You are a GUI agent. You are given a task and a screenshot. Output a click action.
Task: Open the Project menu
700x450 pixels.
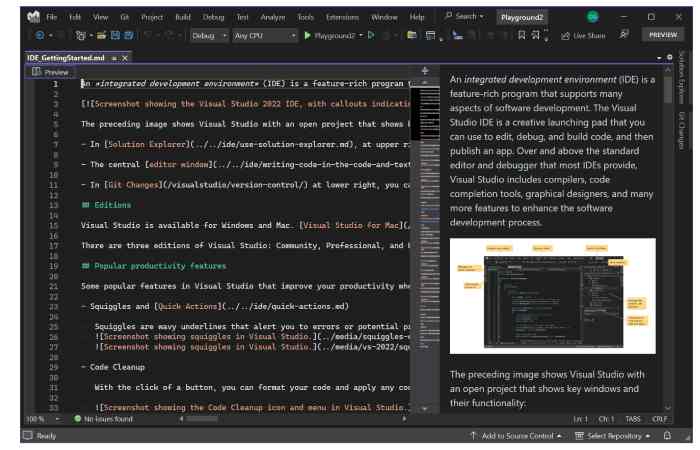(x=152, y=17)
